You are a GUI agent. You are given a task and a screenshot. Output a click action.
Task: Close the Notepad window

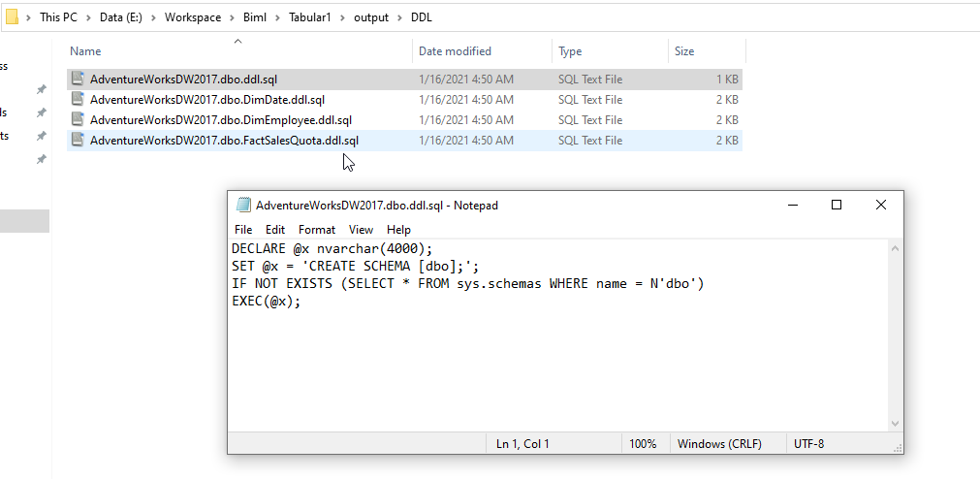pos(880,205)
